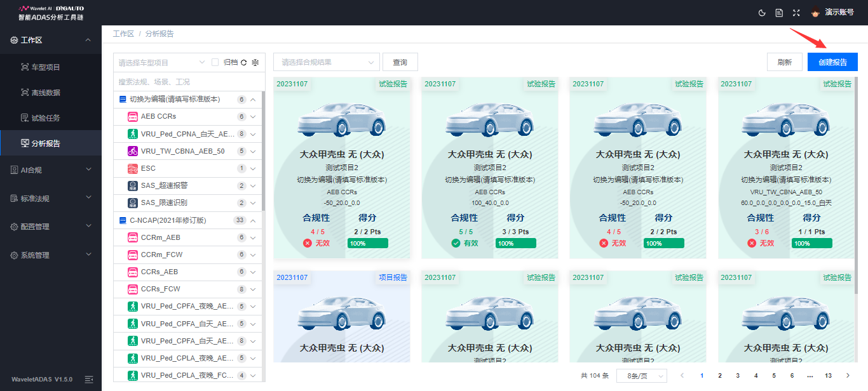
Task: Toggle the checkbox of 切换为编辑 group
Action: (x=123, y=99)
